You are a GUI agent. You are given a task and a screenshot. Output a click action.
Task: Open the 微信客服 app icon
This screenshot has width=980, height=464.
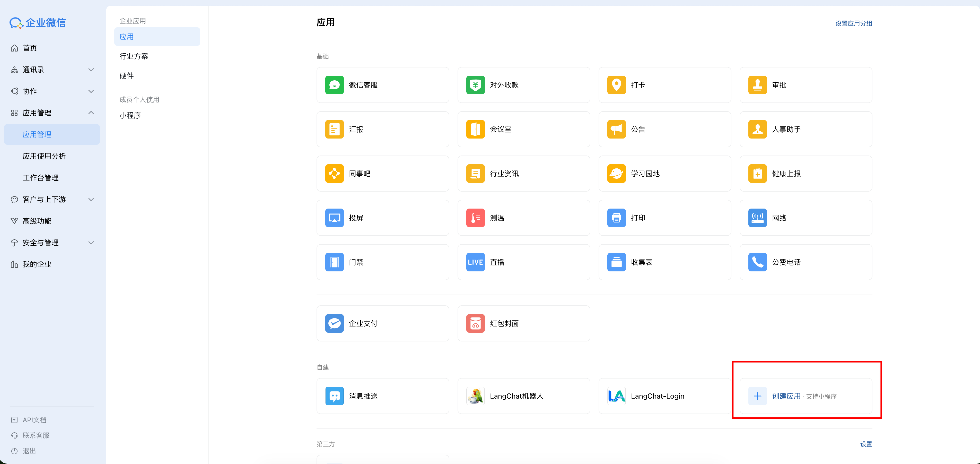pos(334,85)
